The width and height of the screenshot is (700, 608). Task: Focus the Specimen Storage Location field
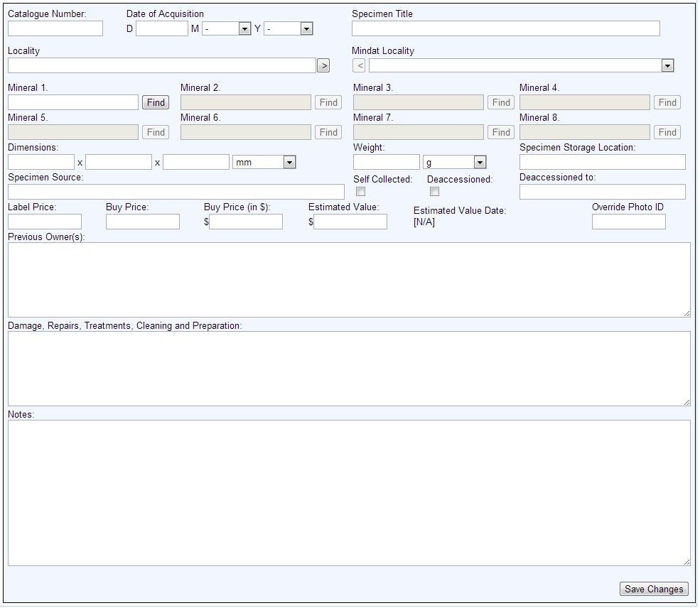pyautogui.click(x=602, y=162)
